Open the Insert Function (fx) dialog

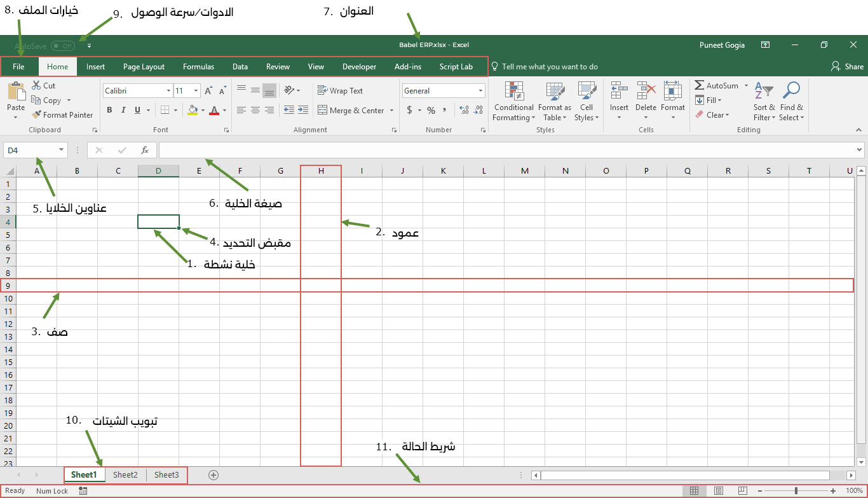[145, 150]
